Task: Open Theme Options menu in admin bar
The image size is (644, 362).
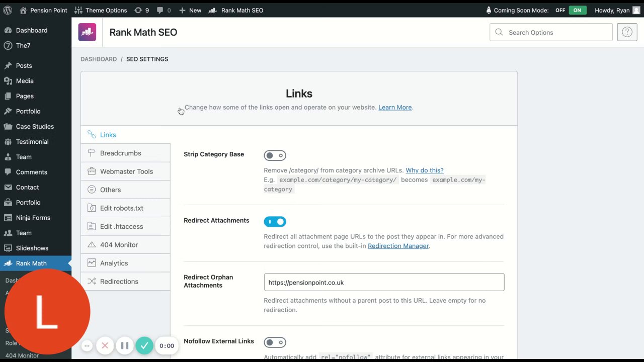Action: tap(101, 10)
